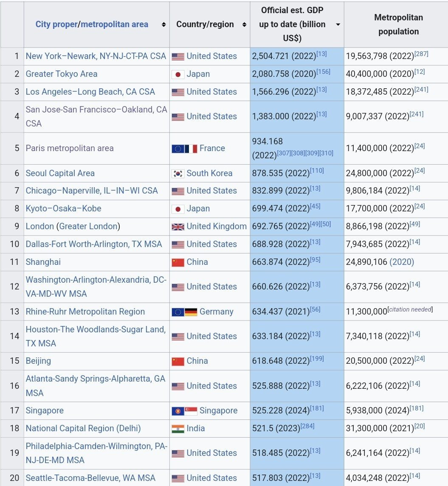Click the French tricolor flag beside France
448x486 pixels.
click(x=191, y=149)
